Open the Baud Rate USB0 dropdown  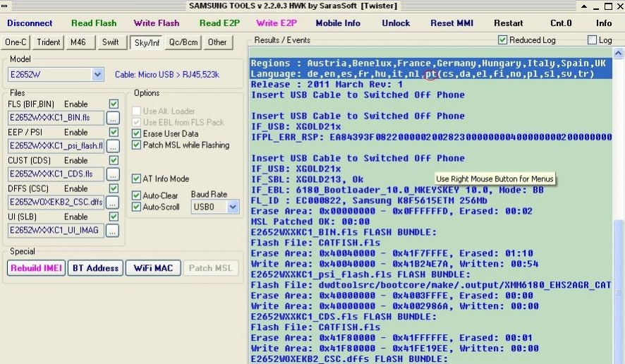[233, 207]
